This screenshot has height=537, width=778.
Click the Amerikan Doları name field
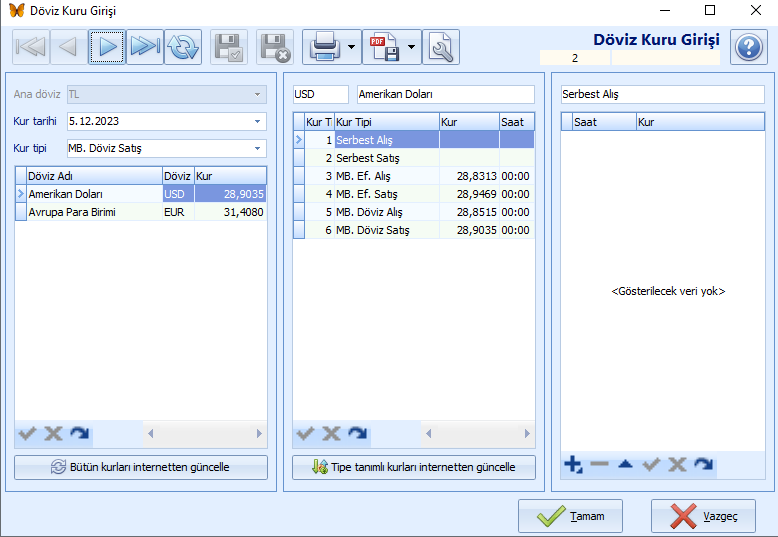[x=446, y=94]
